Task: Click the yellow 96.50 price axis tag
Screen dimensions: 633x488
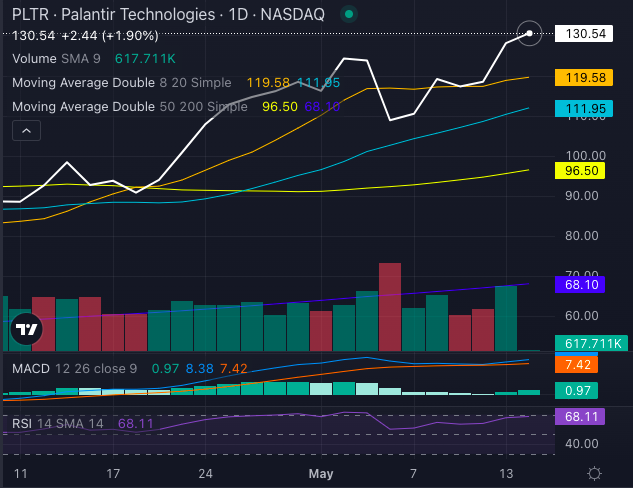Action: point(580,170)
